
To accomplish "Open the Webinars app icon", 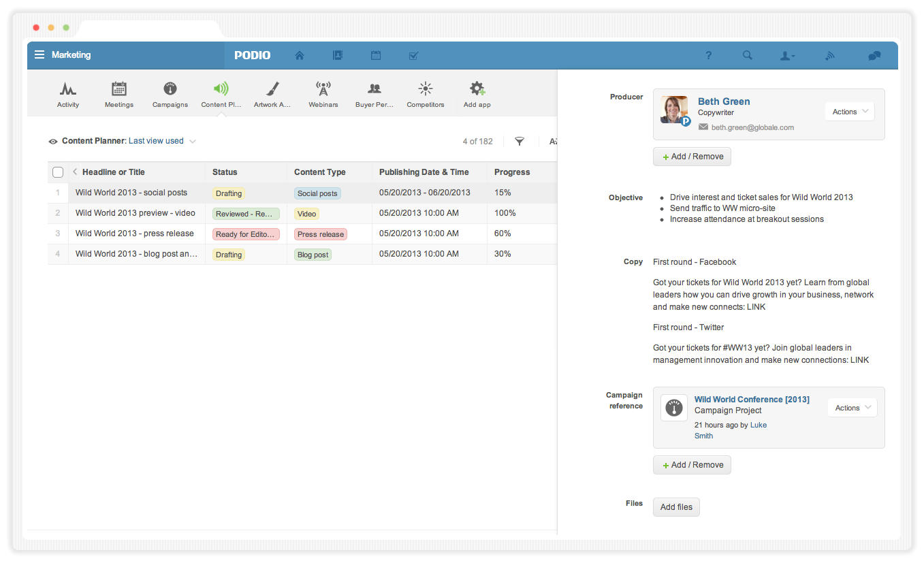I will [x=323, y=89].
